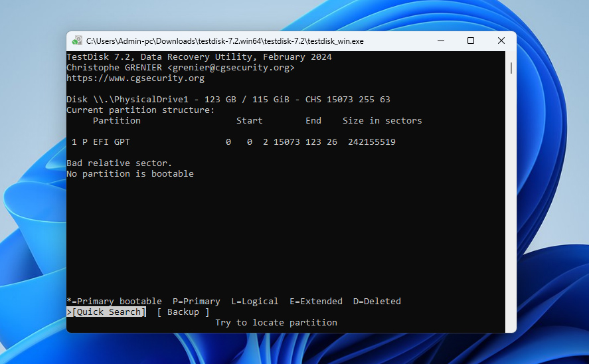Click the Size in sectors header
Viewport: 589px width, 364px height.
click(x=382, y=121)
